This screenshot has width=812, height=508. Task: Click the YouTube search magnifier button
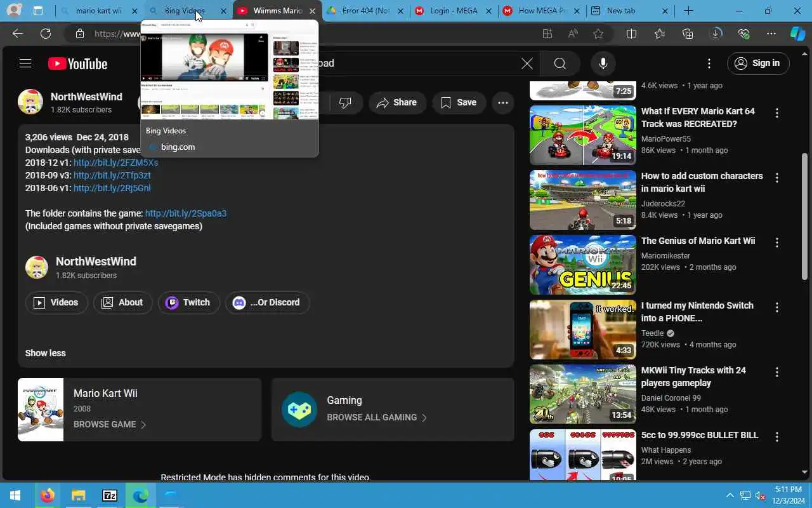click(560, 63)
